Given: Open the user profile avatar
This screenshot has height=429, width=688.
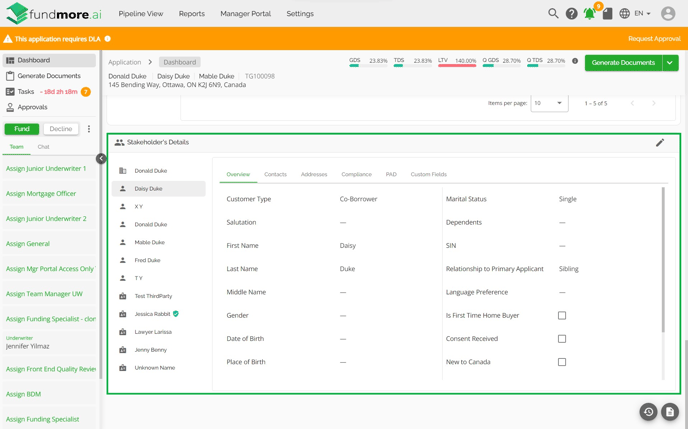Looking at the screenshot, I should click(x=668, y=14).
